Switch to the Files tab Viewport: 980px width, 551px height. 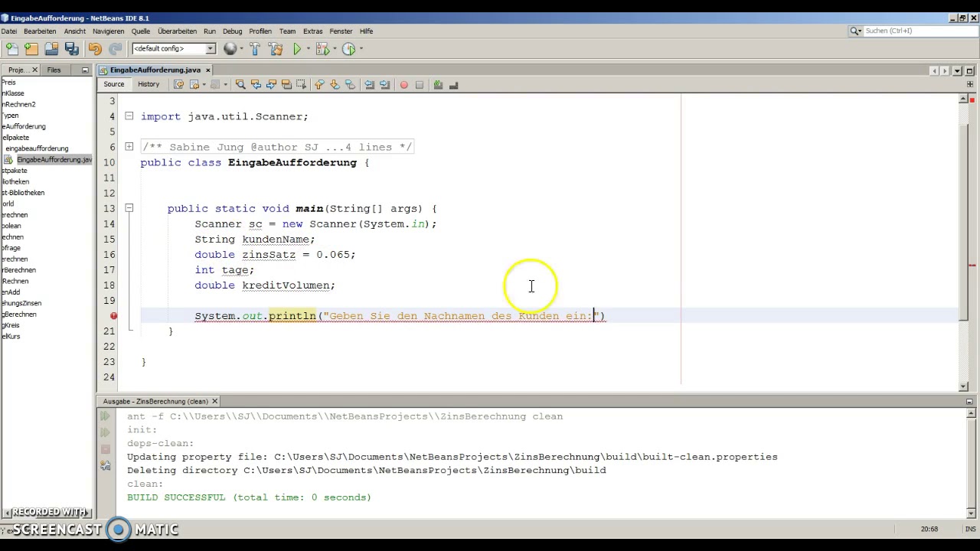[x=54, y=70]
